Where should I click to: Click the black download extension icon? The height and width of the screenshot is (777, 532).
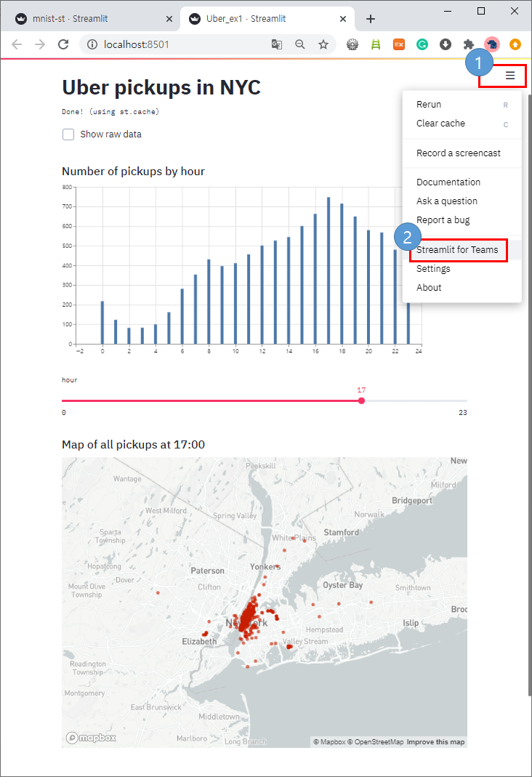pos(446,44)
